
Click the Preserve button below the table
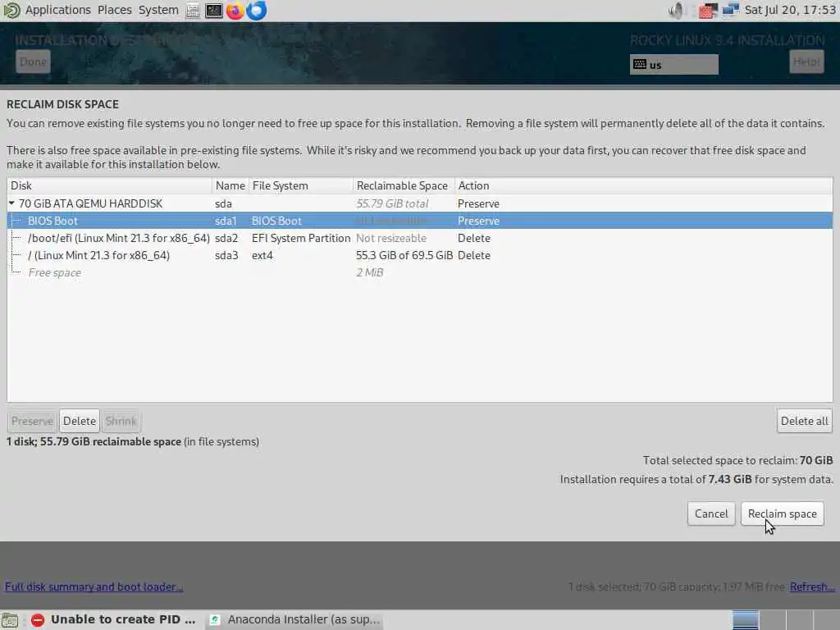(x=32, y=421)
